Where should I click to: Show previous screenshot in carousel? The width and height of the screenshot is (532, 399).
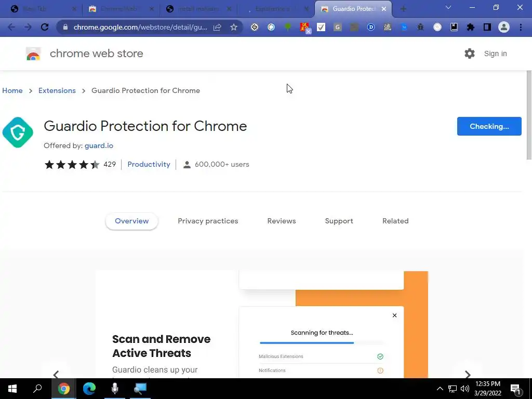[56, 374]
